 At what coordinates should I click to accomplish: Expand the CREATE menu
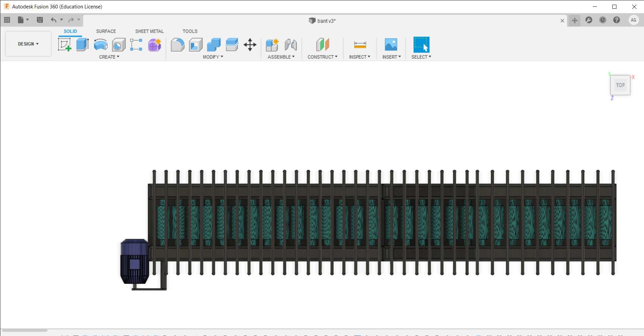pyautogui.click(x=109, y=57)
